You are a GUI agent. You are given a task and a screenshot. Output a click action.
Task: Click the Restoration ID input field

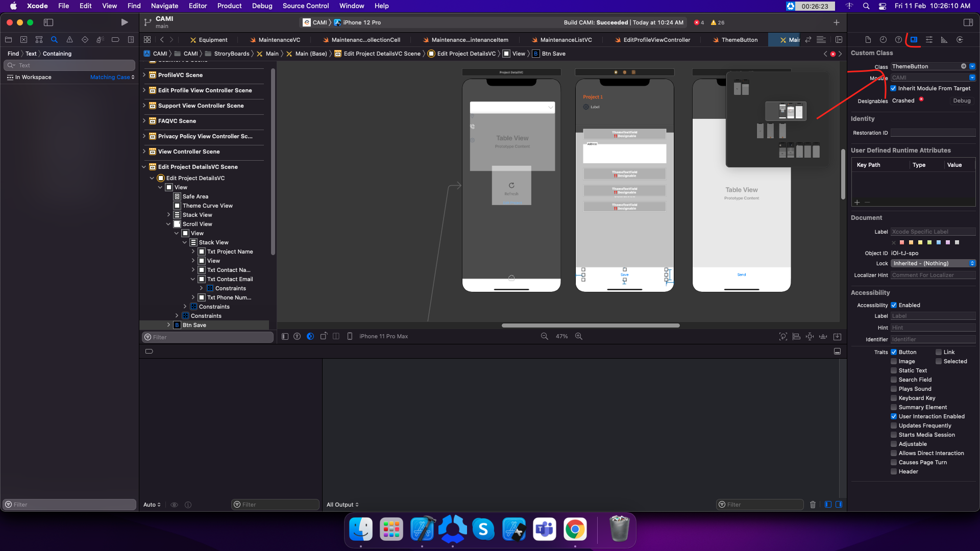click(x=933, y=133)
